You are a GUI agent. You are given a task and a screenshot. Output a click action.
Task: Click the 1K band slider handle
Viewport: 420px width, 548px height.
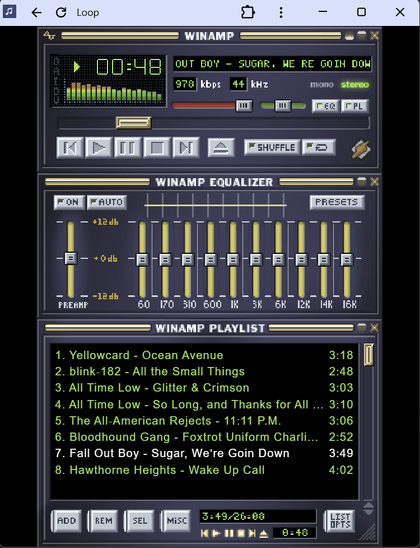pyautogui.click(x=233, y=260)
